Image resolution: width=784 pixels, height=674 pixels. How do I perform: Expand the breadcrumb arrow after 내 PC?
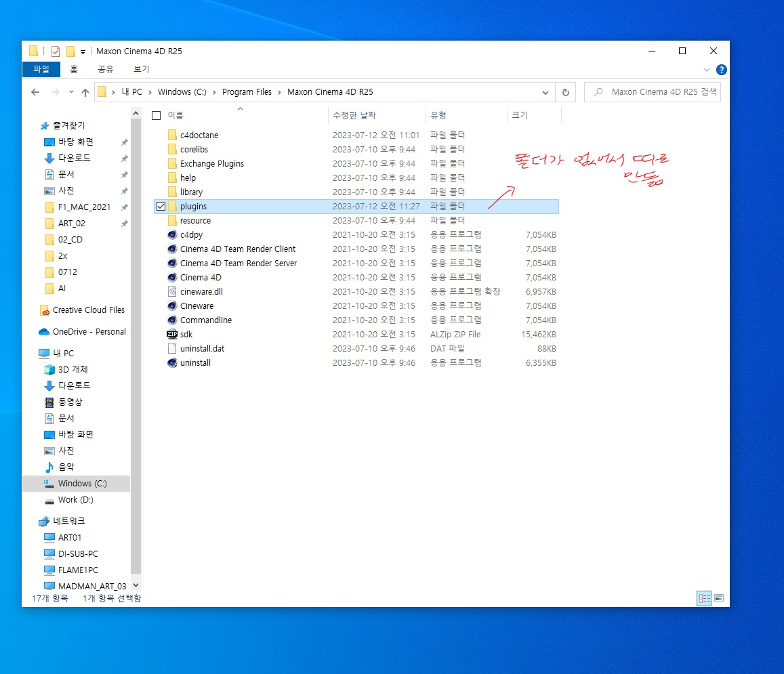pos(150,92)
